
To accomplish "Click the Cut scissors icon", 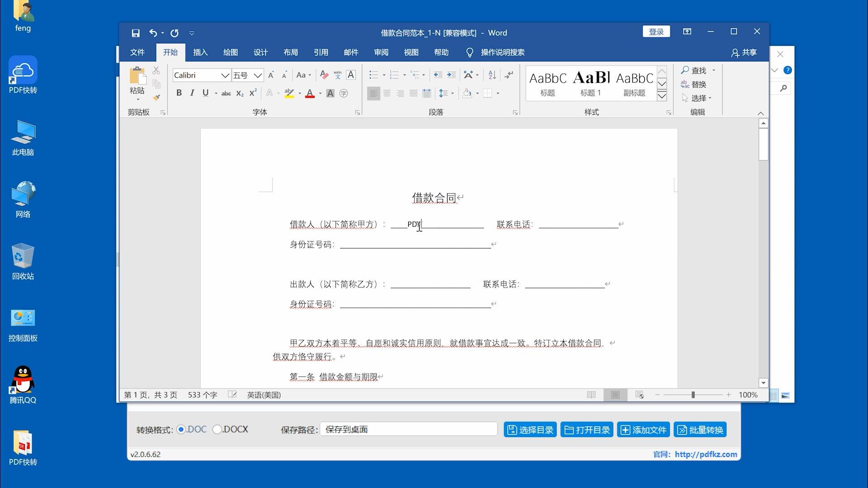I will tap(156, 70).
